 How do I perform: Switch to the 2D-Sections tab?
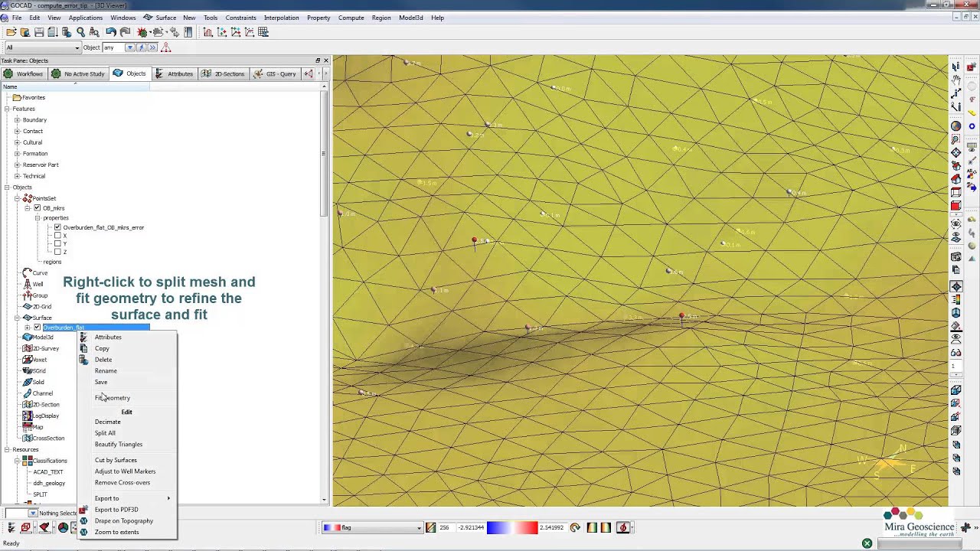point(223,73)
